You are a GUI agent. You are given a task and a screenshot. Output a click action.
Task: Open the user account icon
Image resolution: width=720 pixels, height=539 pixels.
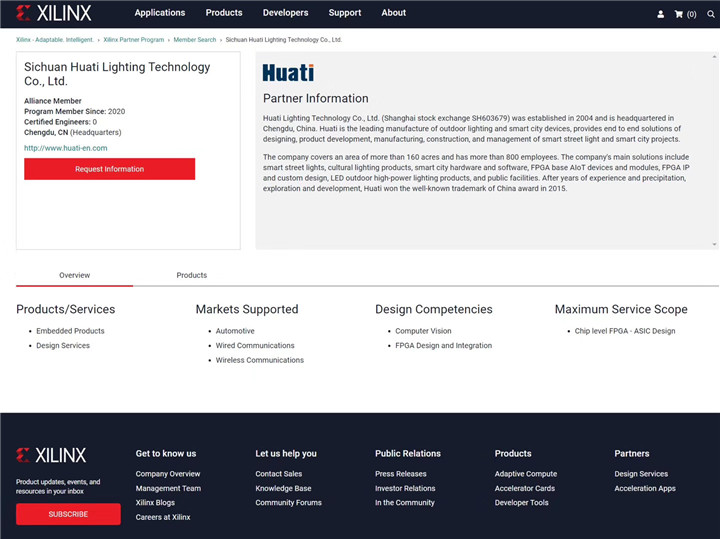click(x=660, y=14)
